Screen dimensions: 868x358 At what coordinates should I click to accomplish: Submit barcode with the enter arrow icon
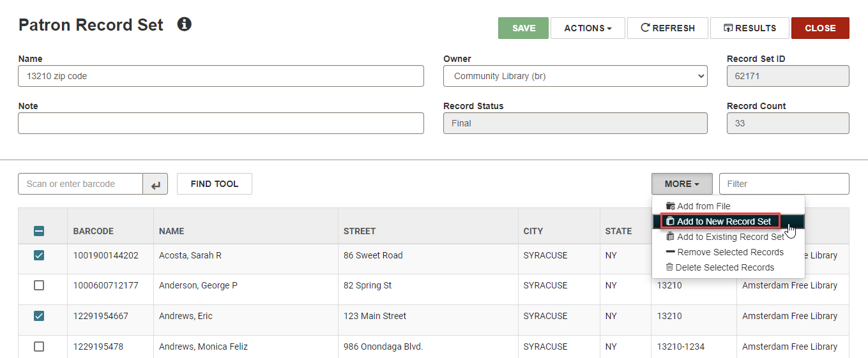(155, 184)
